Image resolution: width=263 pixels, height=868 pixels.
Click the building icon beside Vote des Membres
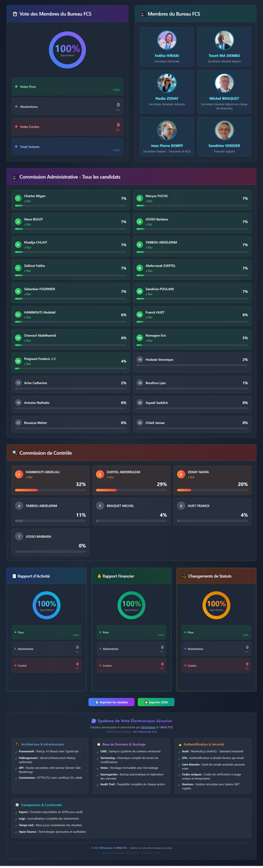coord(15,14)
